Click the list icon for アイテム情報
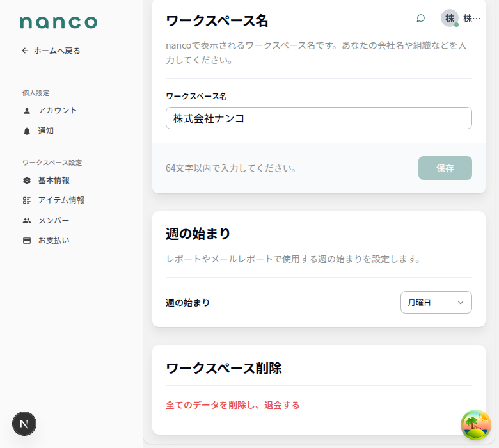The height and width of the screenshot is (448, 499). click(x=27, y=200)
